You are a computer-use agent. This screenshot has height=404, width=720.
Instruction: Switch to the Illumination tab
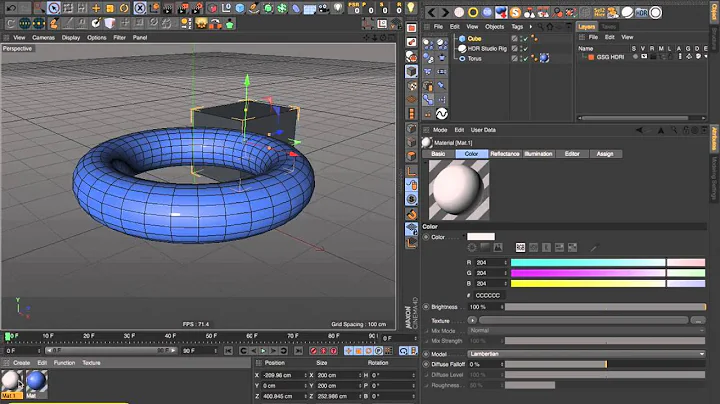[x=538, y=154]
